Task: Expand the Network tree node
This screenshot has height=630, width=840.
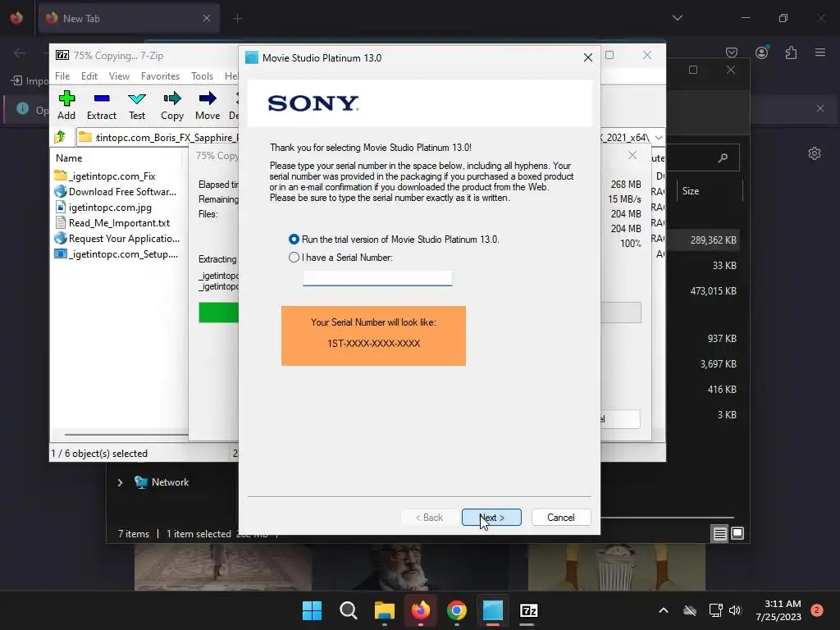Action: coord(120,482)
